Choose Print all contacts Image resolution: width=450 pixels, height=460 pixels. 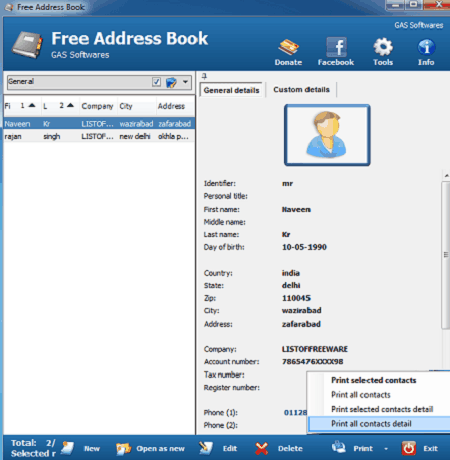point(361,395)
